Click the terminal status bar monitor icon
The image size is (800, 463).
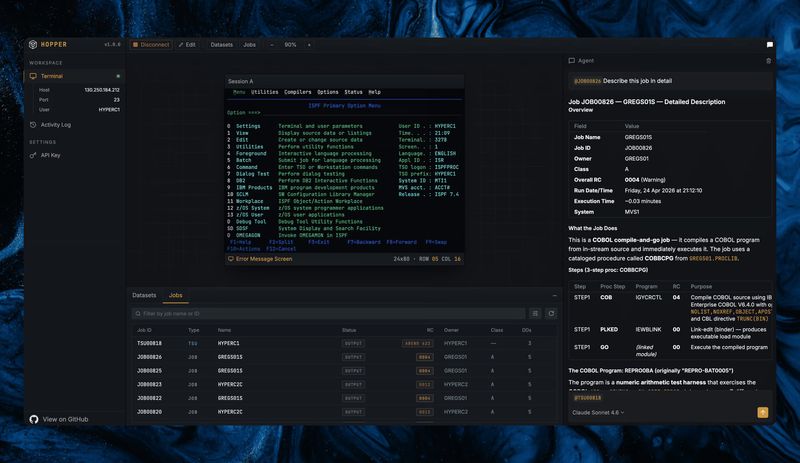231,259
